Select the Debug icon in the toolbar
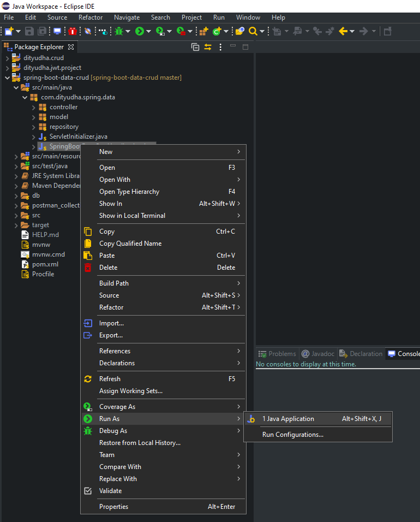 pos(119,31)
